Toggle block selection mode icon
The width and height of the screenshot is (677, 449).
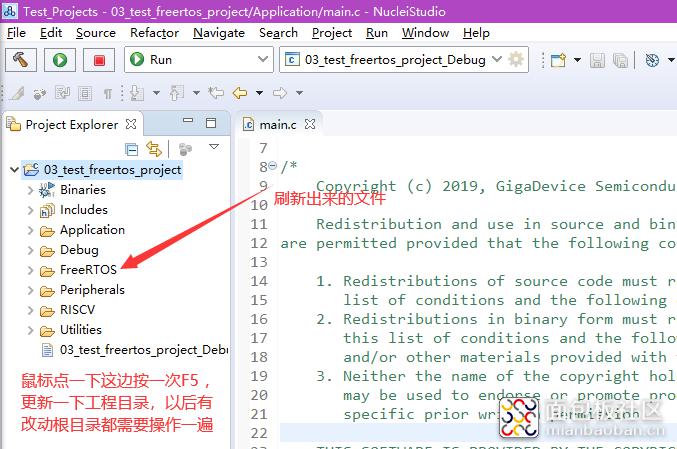point(85,93)
